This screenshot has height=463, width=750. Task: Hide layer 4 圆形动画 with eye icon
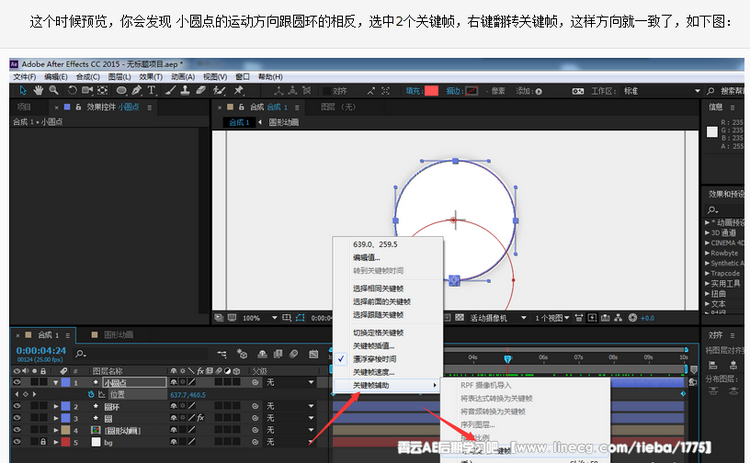coord(17,430)
